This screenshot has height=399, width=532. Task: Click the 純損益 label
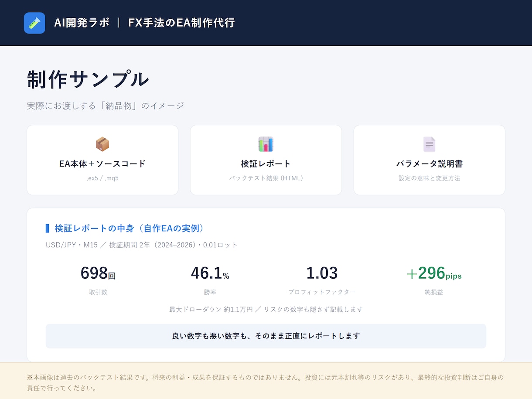tap(434, 292)
